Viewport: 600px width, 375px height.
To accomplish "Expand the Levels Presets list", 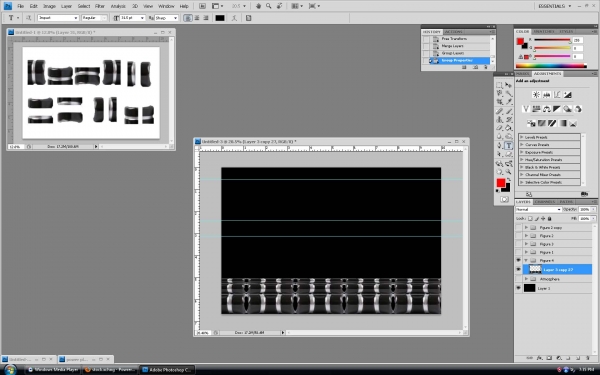I will pos(522,137).
